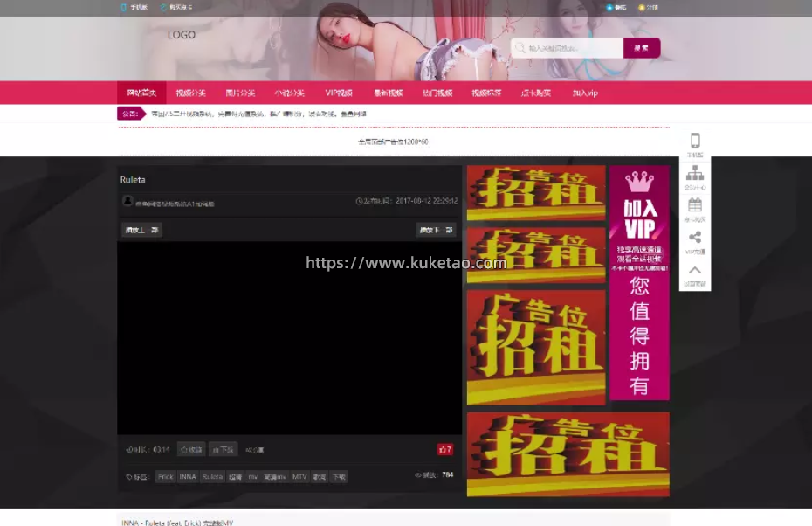Select the Ruleta tag
The width and height of the screenshot is (812, 526).
212,477
